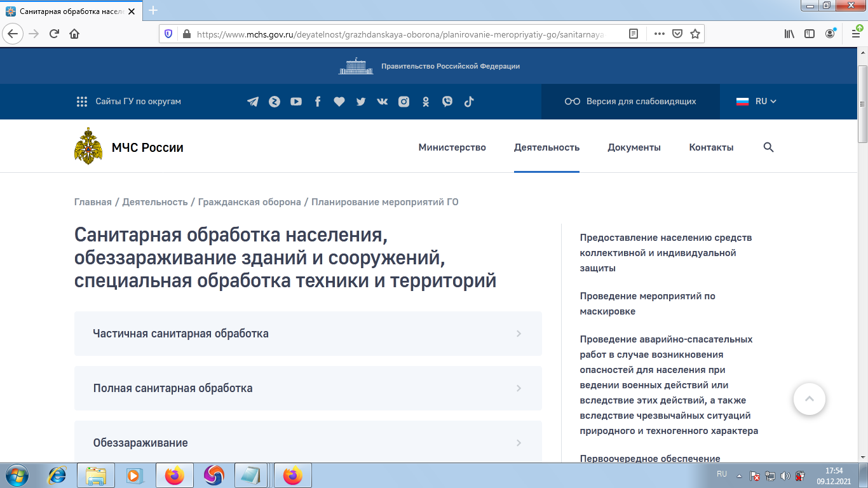The height and width of the screenshot is (488, 868).
Task: Click the scroll-to-top circle button
Action: coord(810,398)
